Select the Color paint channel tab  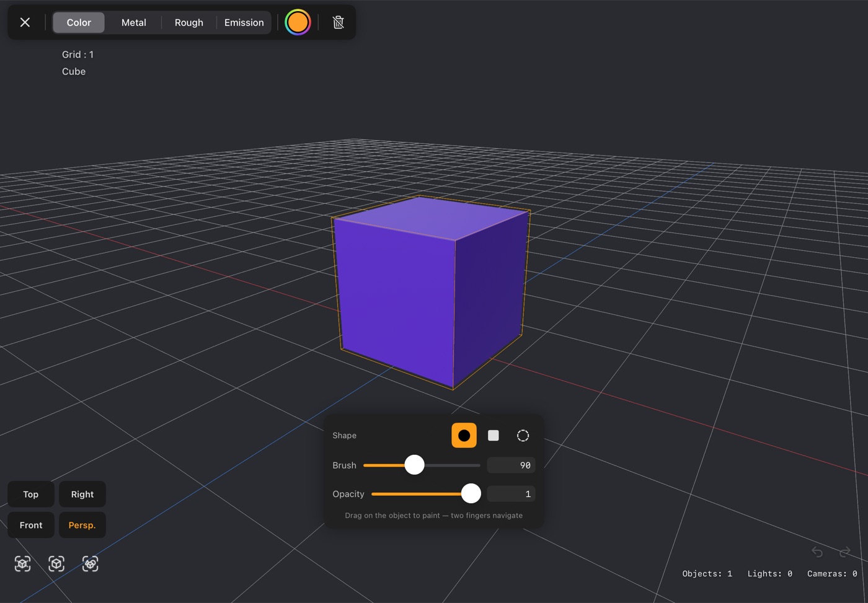79,22
